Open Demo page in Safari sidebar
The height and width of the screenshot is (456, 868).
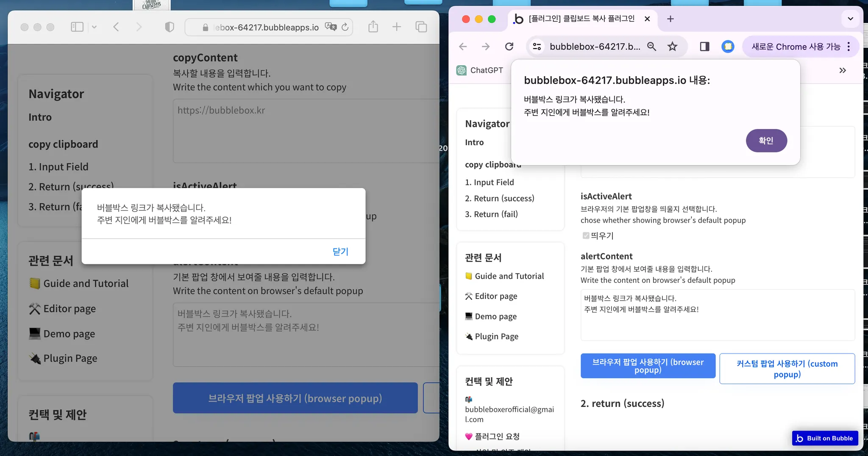click(x=62, y=334)
